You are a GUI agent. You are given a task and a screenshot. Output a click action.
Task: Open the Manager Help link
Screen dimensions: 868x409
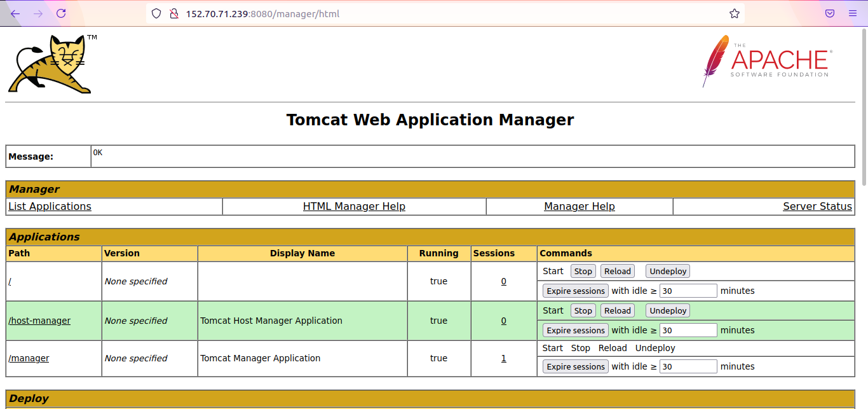coord(580,206)
